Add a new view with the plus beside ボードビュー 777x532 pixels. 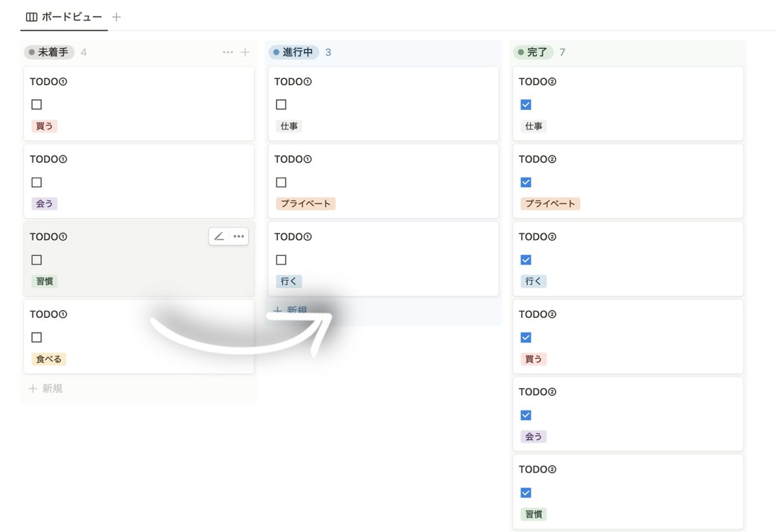117,17
